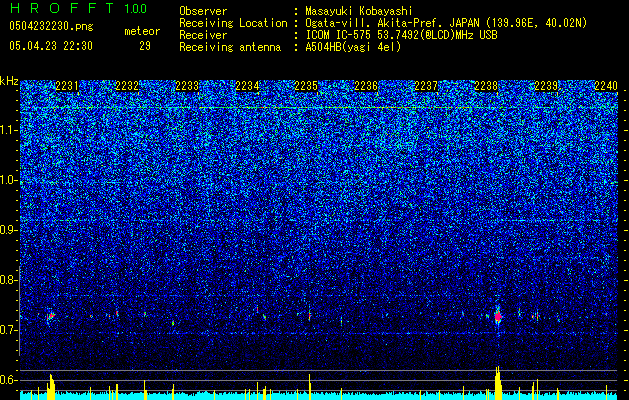The image size is (629, 400).
Task: Click the red meteor echo just after 2230
Action: coord(51,316)
